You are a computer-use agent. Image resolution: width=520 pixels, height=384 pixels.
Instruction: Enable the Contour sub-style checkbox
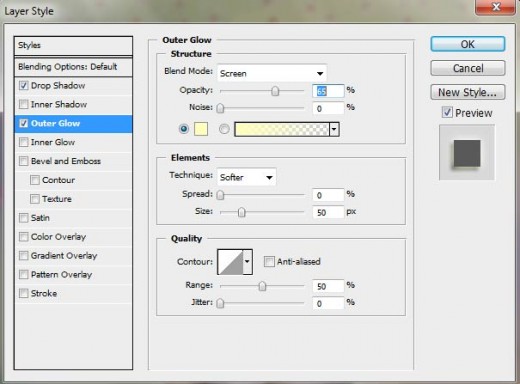[35, 180]
